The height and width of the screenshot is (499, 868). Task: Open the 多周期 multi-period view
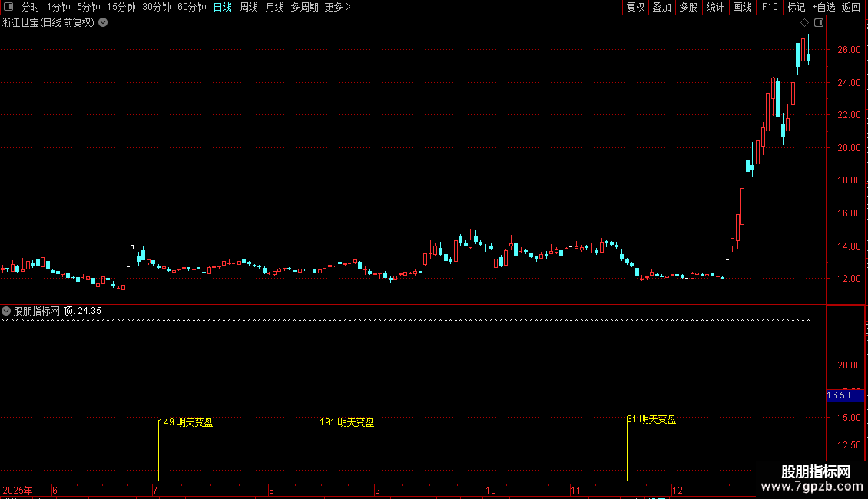pyautogui.click(x=304, y=7)
